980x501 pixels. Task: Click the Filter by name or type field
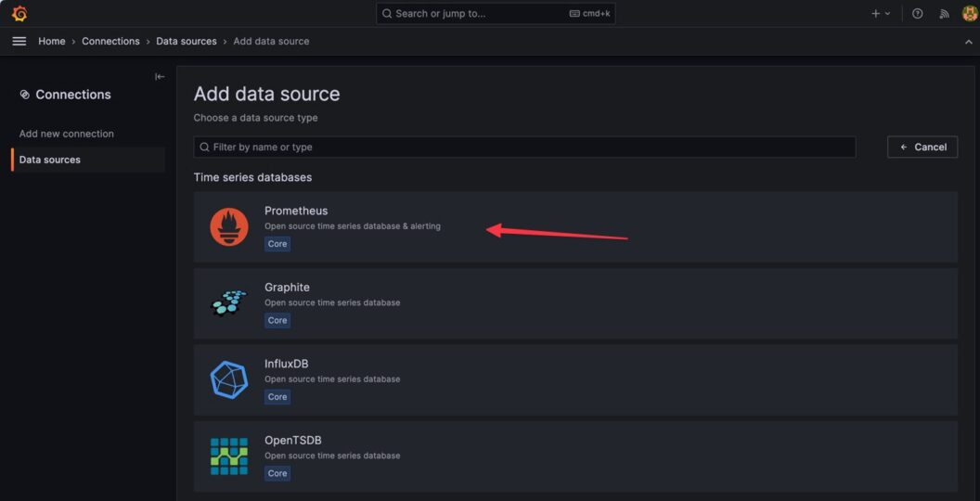(524, 148)
